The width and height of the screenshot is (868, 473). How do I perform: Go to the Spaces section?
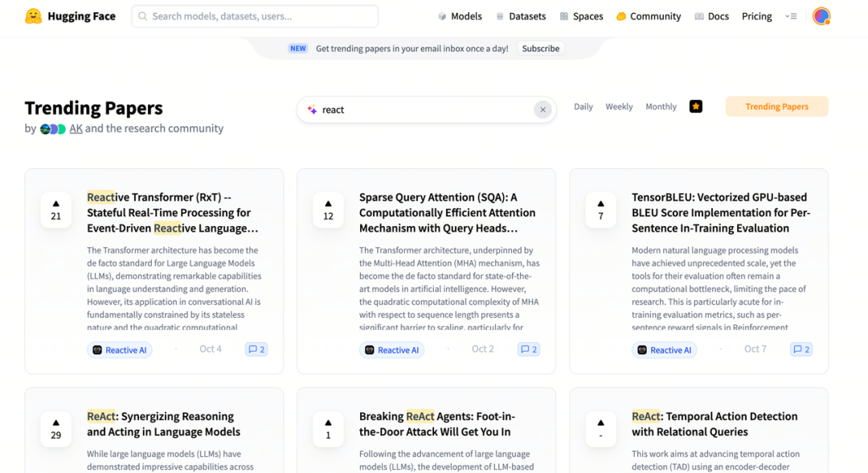point(581,16)
